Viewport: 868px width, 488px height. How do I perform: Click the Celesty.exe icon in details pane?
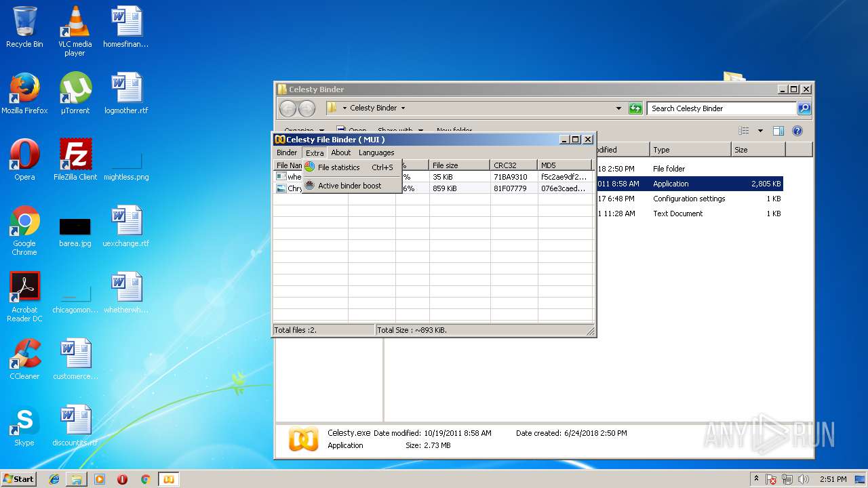coord(303,439)
